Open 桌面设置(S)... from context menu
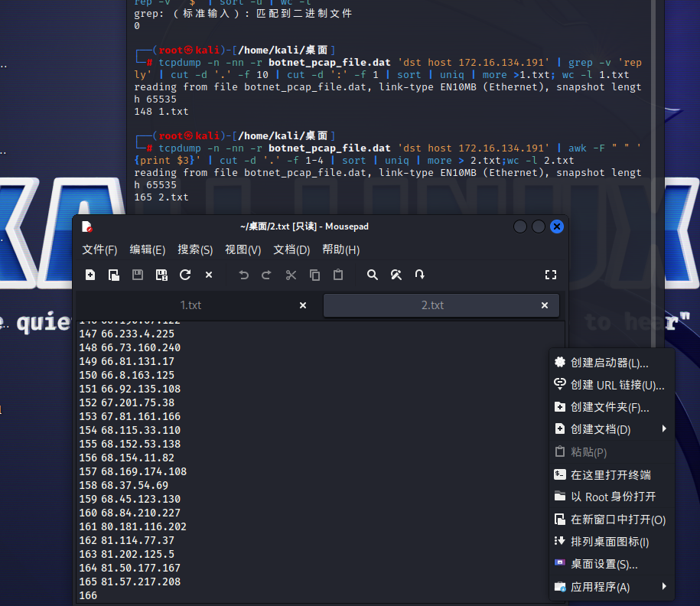700x606 pixels. pos(611,564)
